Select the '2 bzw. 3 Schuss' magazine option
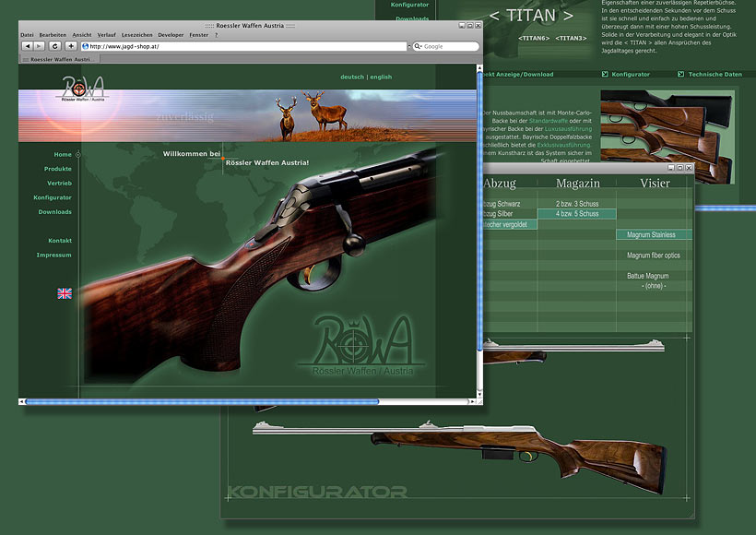This screenshot has height=535, width=756. click(x=576, y=203)
